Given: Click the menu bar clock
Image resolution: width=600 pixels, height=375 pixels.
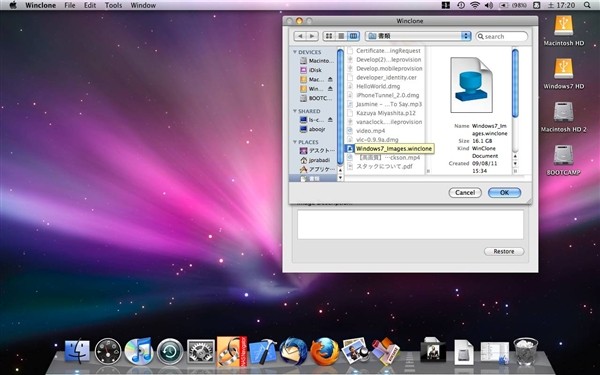Looking at the screenshot, I should pos(561,5).
